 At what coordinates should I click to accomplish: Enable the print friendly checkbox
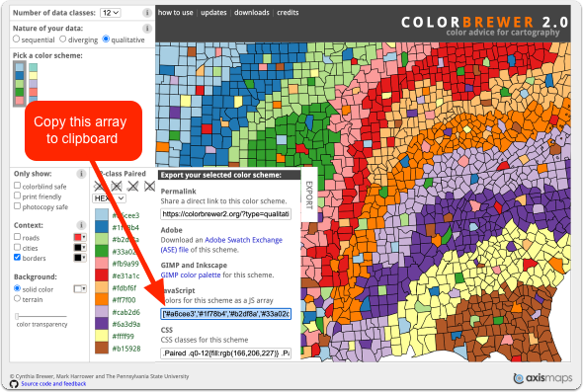coord(17,196)
